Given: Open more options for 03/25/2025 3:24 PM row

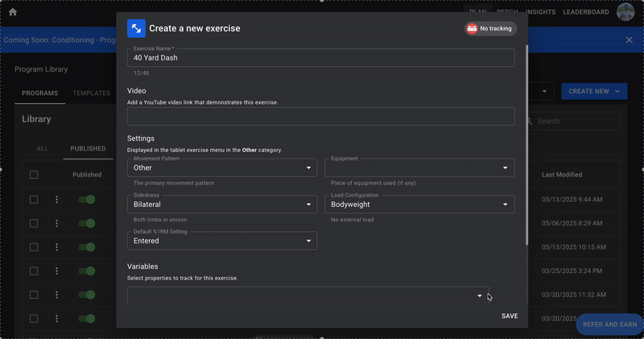Looking at the screenshot, I should pyautogui.click(x=56, y=271).
